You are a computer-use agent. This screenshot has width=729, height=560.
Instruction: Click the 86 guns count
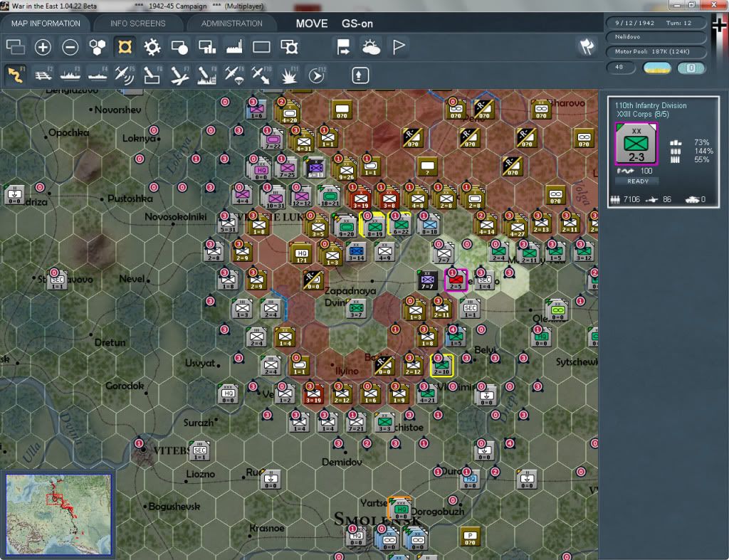[666, 199]
